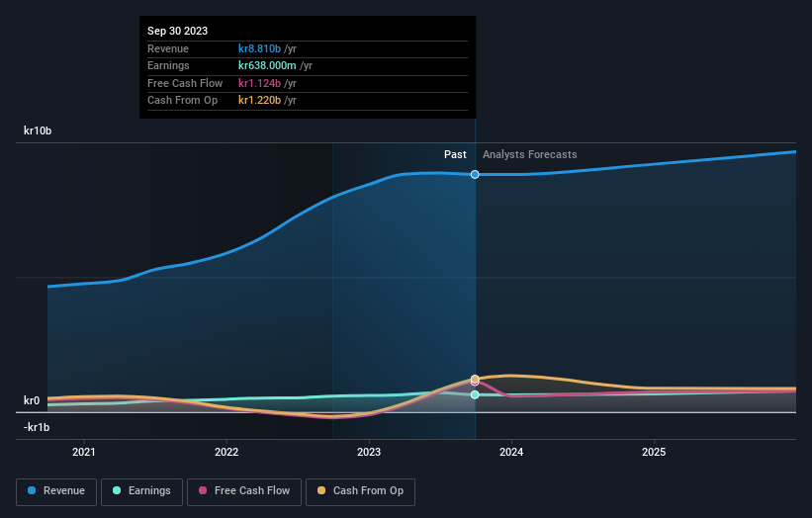The image size is (812, 518).
Task: Click the Revenue row label in tooltip
Action: click(x=168, y=48)
